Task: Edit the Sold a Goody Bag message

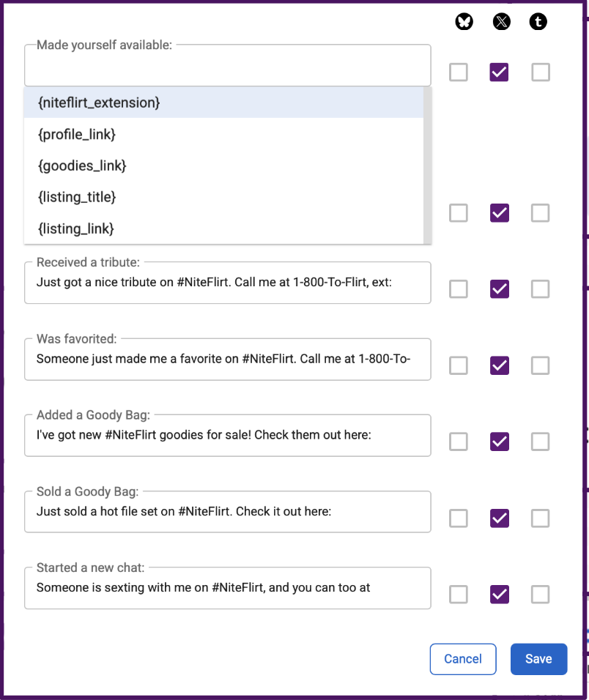Action: (x=228, y=512)
